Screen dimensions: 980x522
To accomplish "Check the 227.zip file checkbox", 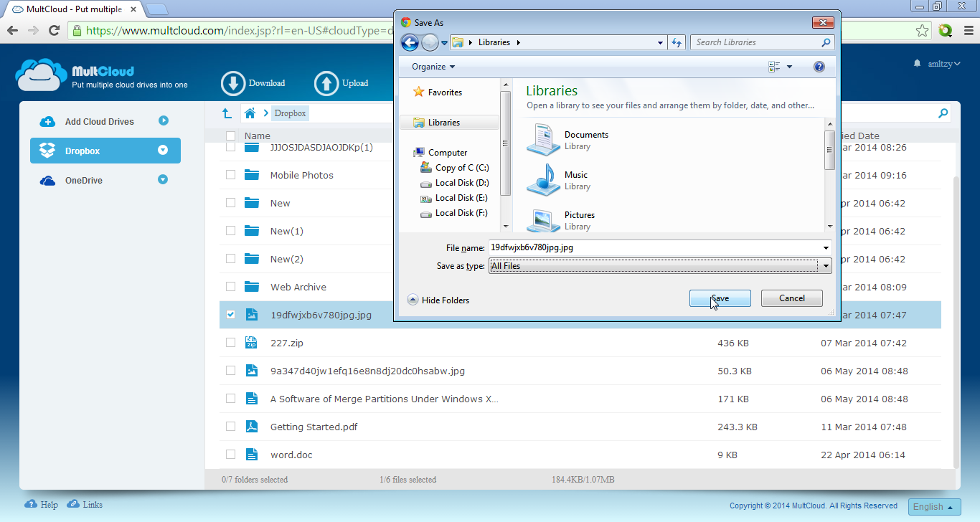I will coord(230,343).
